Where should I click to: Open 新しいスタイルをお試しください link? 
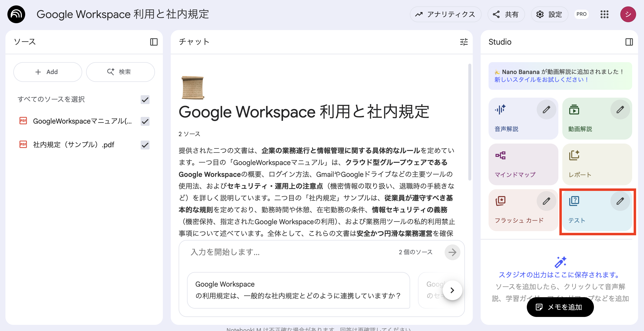541,80
